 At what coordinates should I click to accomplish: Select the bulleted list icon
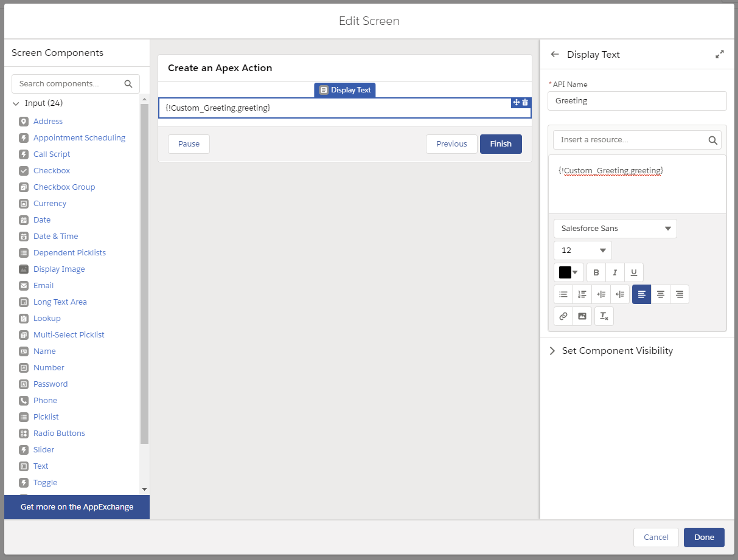tap(563, 294)
